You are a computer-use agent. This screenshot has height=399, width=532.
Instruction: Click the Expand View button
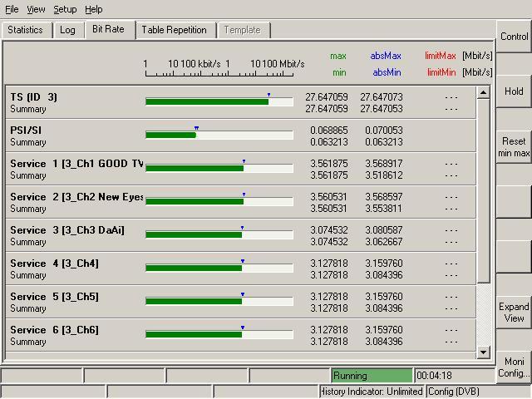pyautogui.click(x=514, y=313)
